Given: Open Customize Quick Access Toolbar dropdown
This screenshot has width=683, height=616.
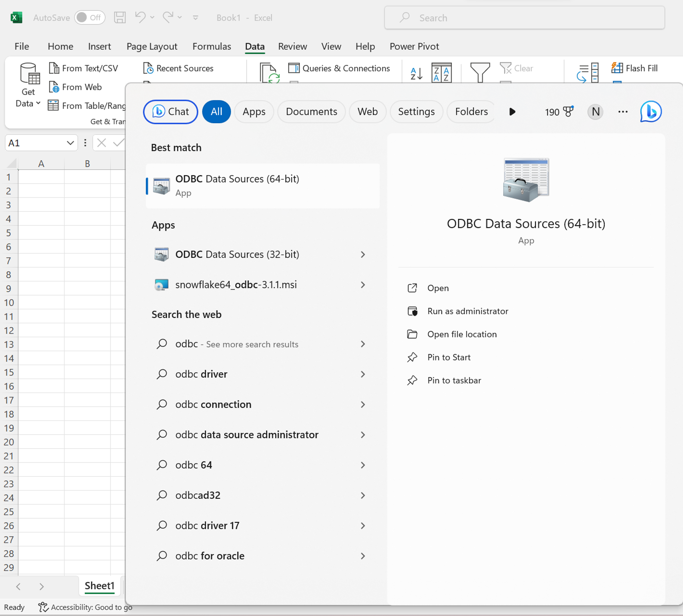Looking at the screenshot, I should click(195, 18).
